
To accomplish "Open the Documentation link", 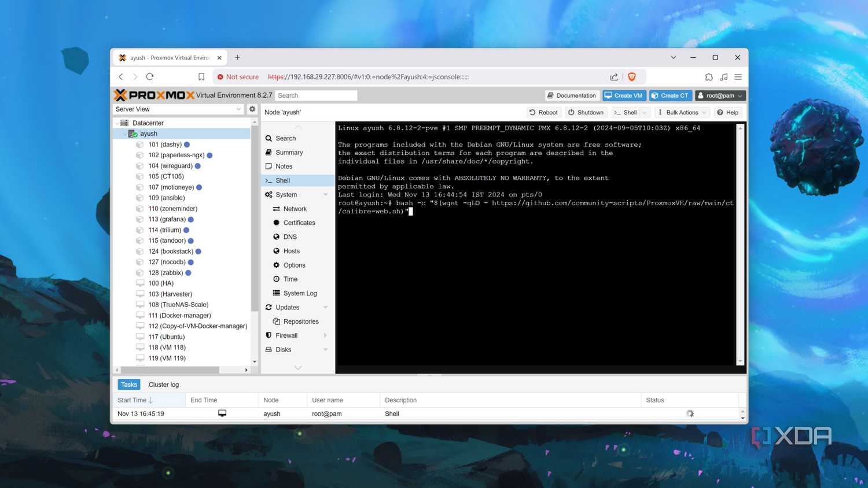I will click(571, 95).
